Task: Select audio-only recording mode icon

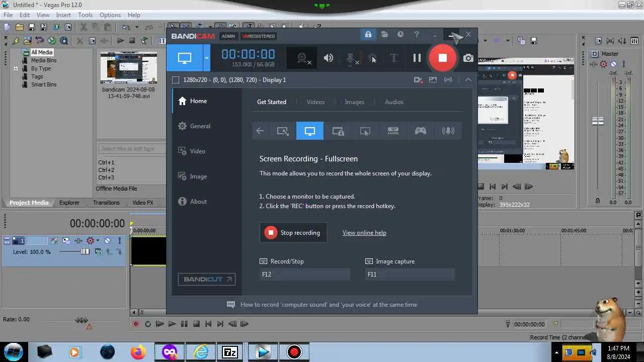Action: [448, 131]
